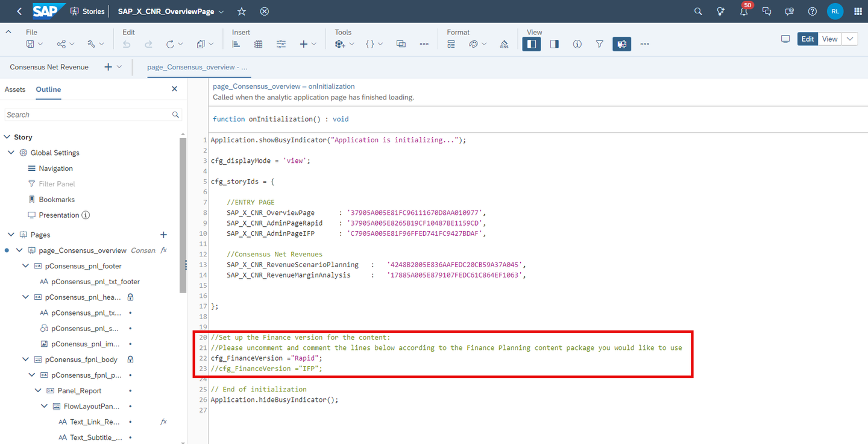Click the Undo arrow under Edit

pyautogui.click(x=127, y=44)
